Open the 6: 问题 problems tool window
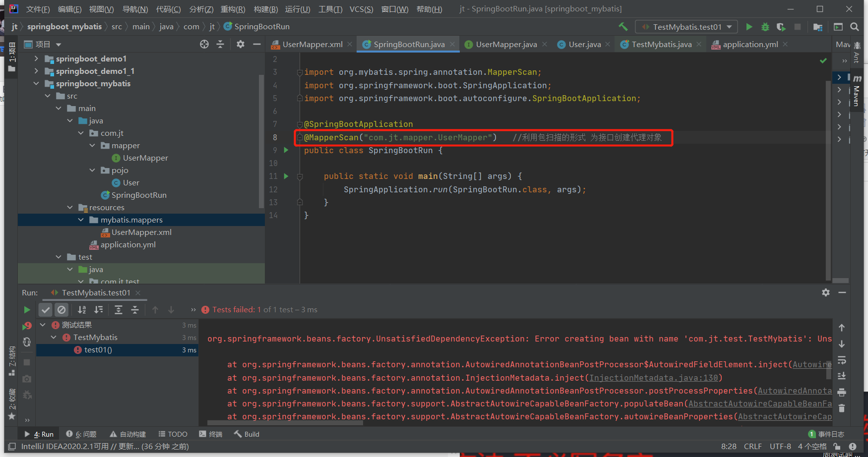The height and width of the screenshot is (457, 868). coord(81,434)
